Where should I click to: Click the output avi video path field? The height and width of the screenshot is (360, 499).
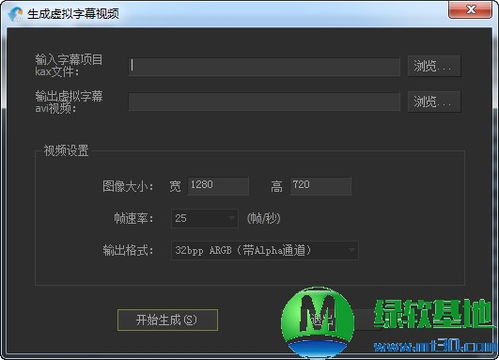264,102
